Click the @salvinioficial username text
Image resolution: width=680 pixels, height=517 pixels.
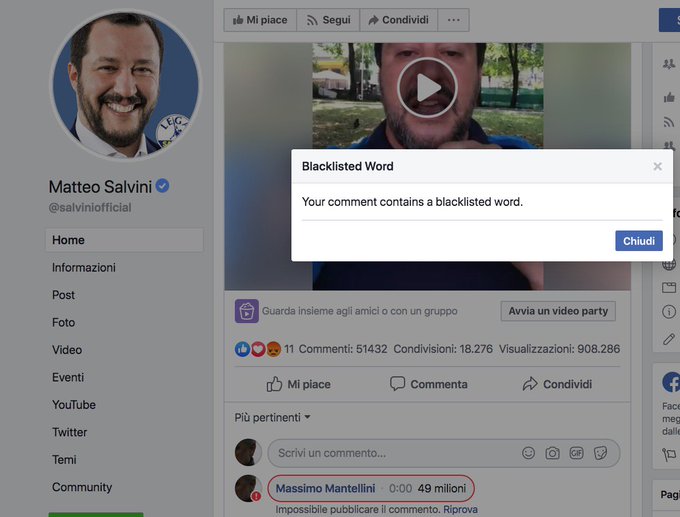pyautogui.click(x=90, y=208)
